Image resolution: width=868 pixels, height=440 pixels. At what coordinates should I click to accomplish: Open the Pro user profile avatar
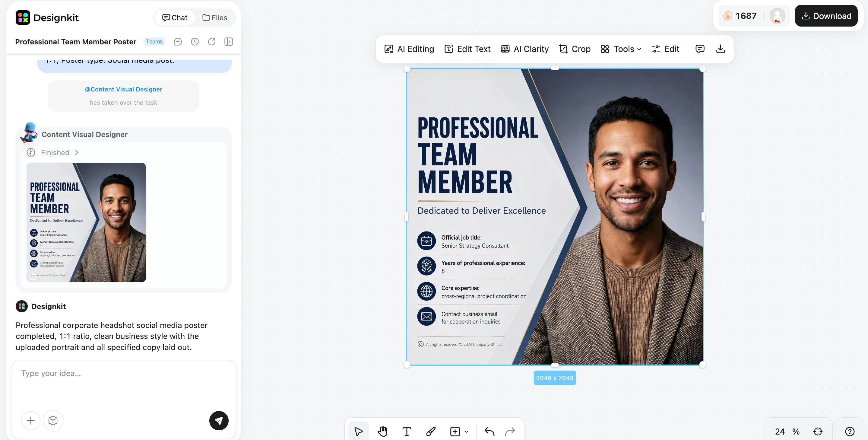coord(777,16)
